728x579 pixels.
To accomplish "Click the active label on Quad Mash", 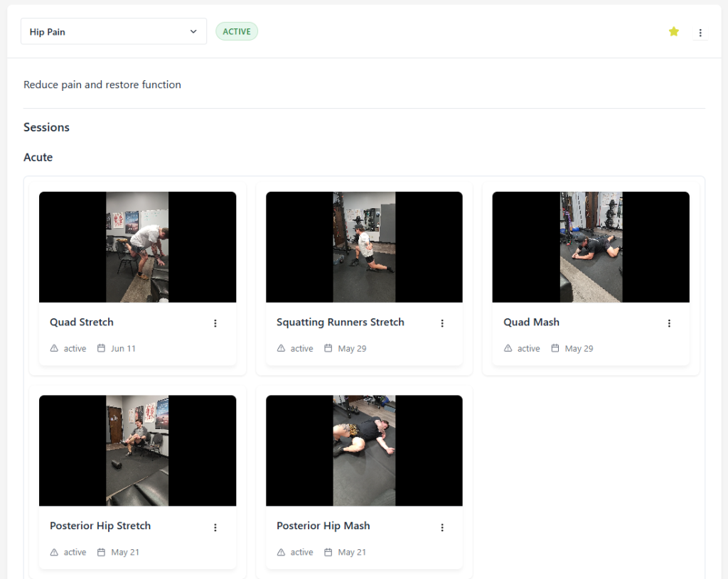I will pos(529,348).
